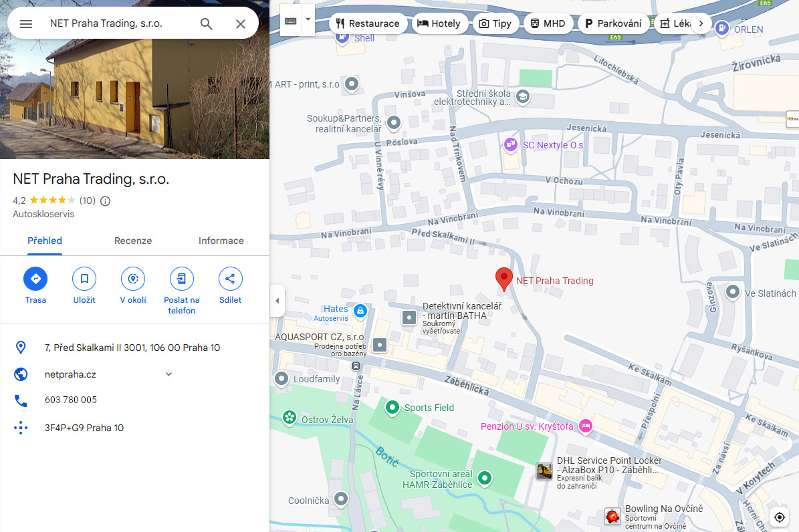Switch to the Přehled tab
Viewport: 799px width, 532px height.
[x=45, y=241]
